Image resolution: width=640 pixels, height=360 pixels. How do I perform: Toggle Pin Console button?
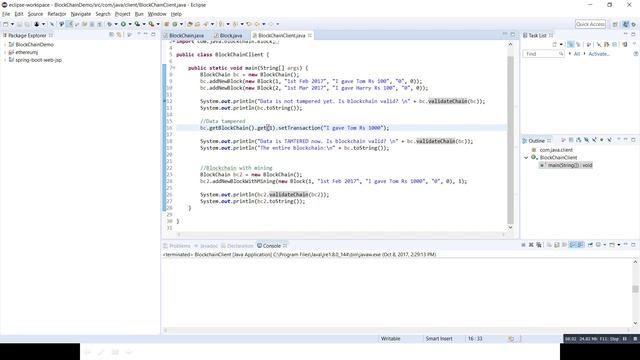coord(590,245)
